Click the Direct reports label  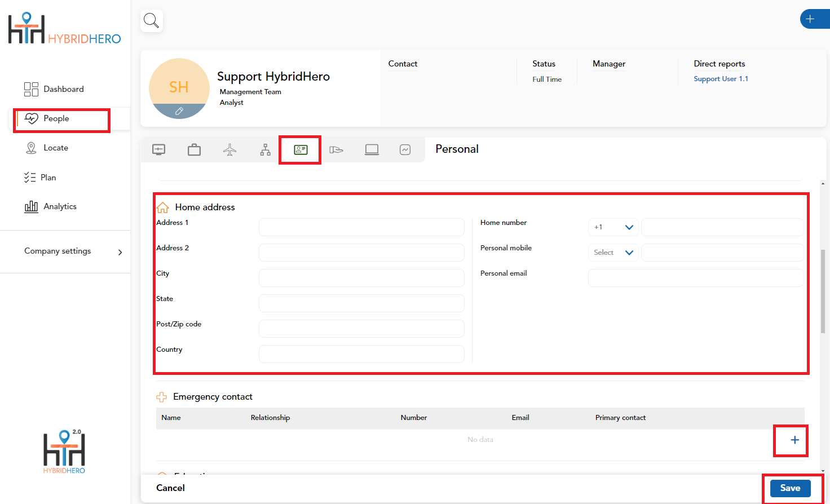tap(719, 64)
